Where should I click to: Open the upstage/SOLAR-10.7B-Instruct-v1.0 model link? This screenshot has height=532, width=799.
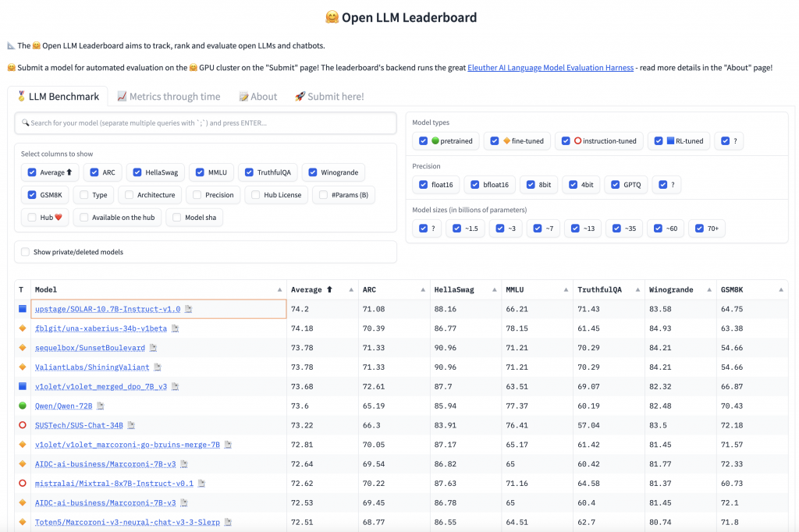click(108, 309)
